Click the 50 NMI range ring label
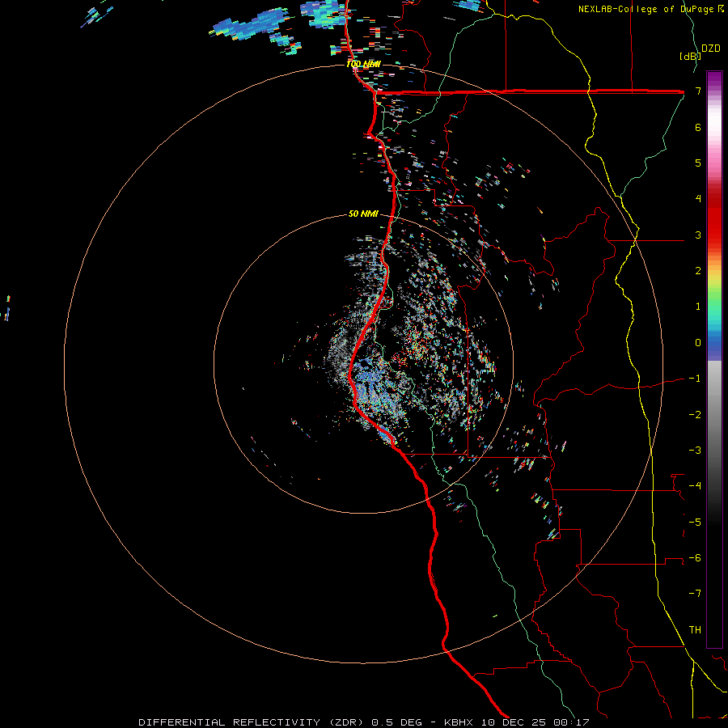 click(x=363, y=214)
